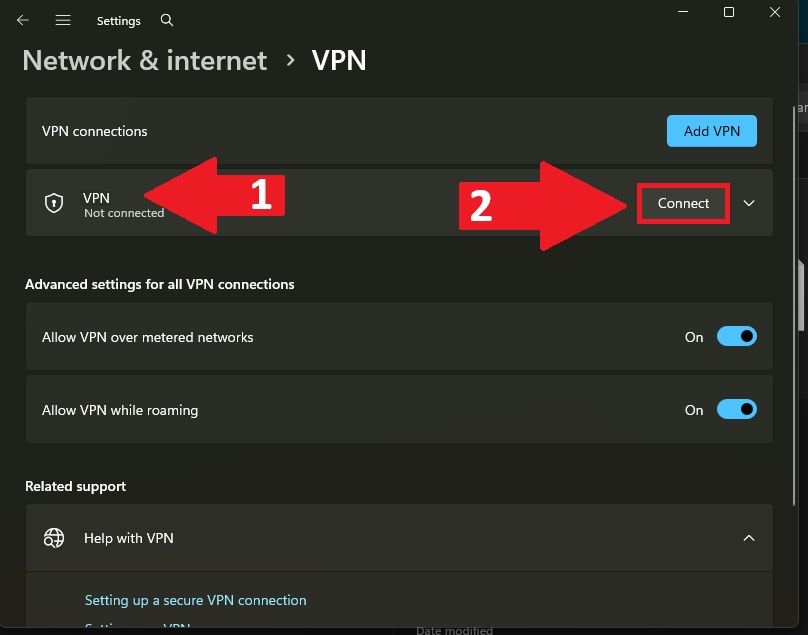Expand the VPN connection details chevron
The width and height of the screenshot is (808, 635).
(749, 203)
